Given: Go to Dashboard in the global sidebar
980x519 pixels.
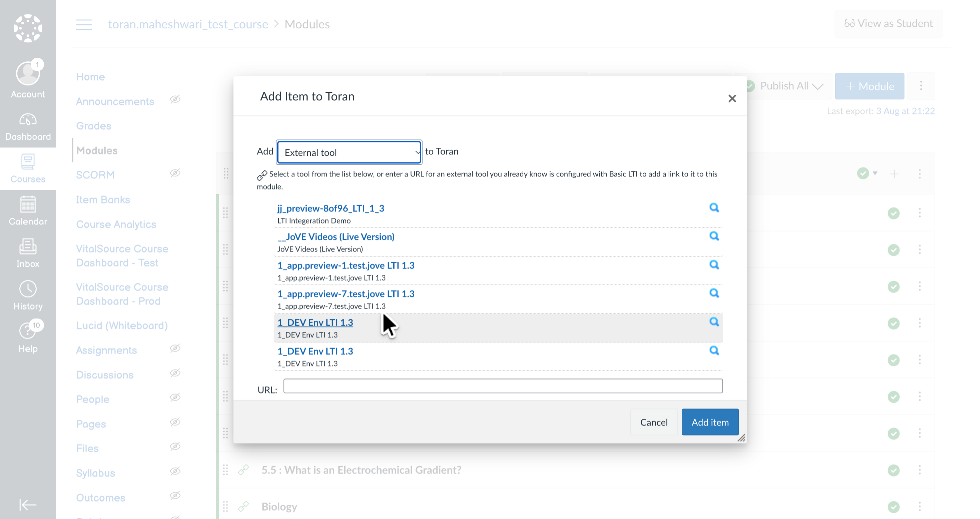Looking at the screenshot, I should pyautogui.click(x=28, y=127).
